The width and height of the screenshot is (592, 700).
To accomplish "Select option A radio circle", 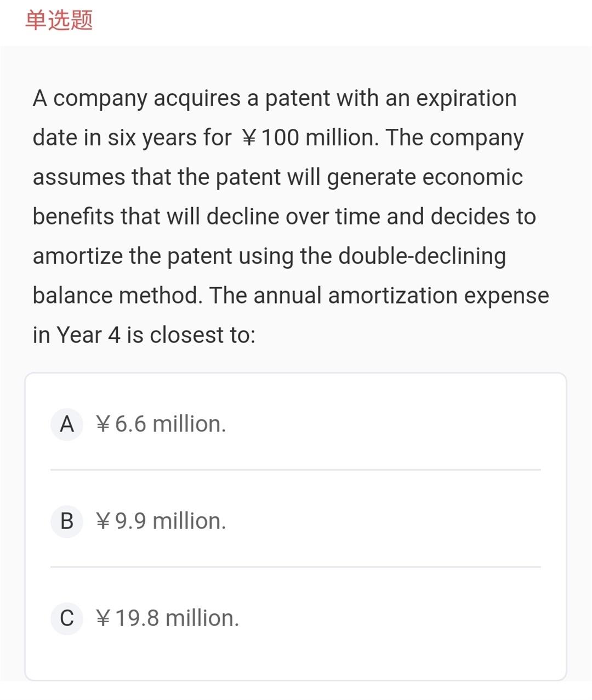I will pos(67,424).
